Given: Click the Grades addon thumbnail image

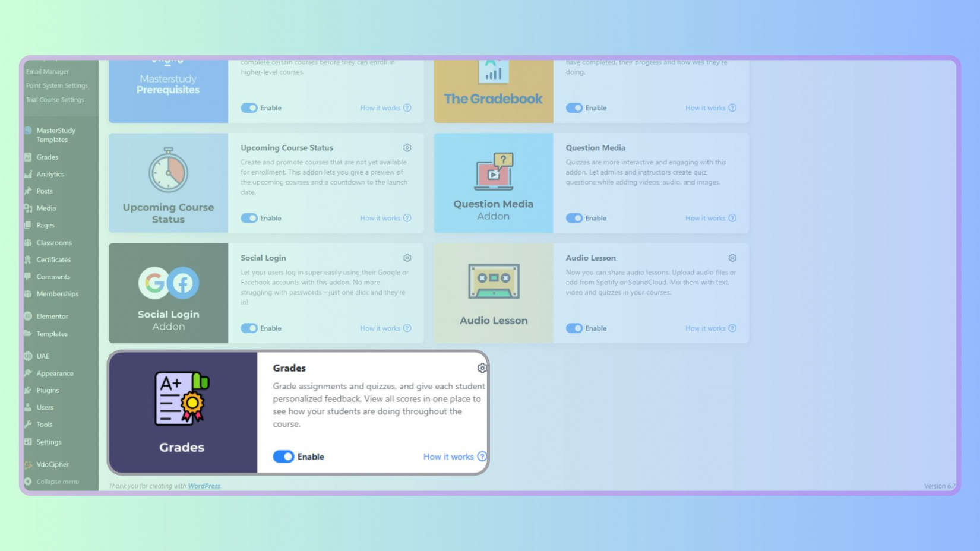Looking at the screenshot, I should (x=183, y=413).
